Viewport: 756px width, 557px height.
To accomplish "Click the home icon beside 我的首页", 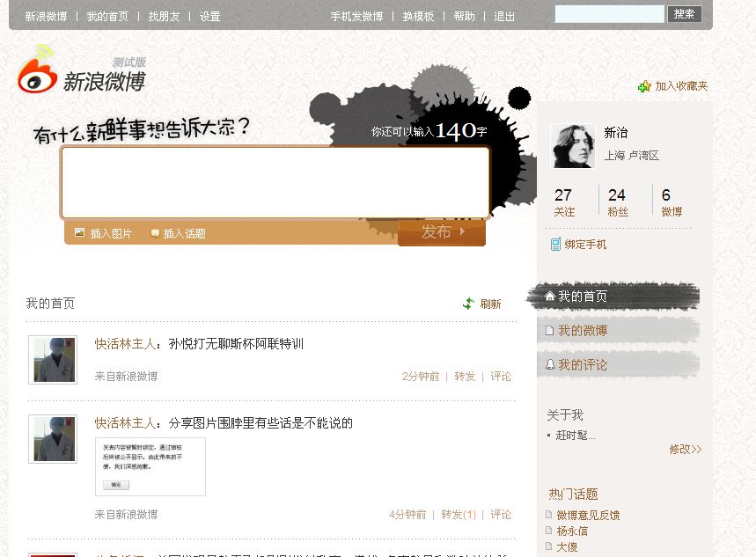I will coord(550,297).
